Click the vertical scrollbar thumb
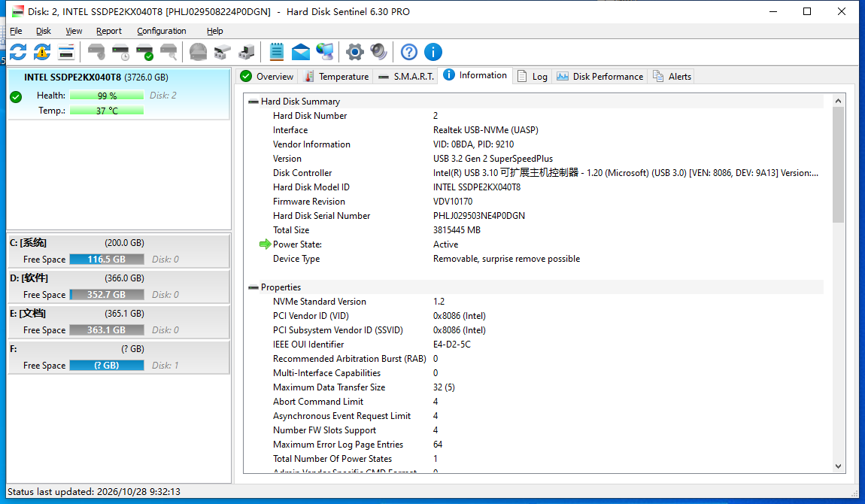The height and width of the screenshot is (504, 865). (x=838, y=165)
